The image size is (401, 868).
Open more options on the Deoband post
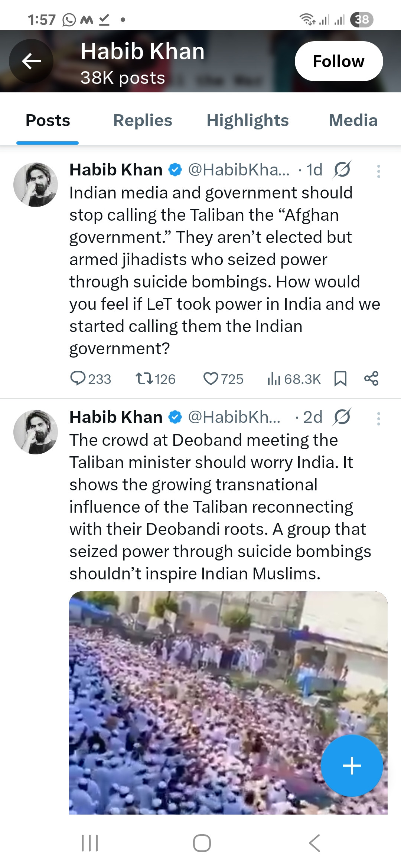pos(378,419)
